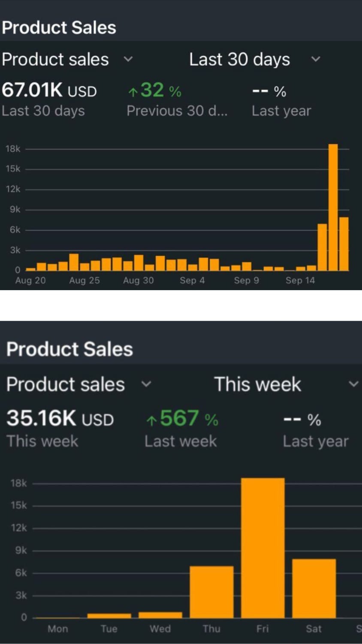Click the truncated Previous 30 d... label
The height and width of the screenshot is (644, 362).
177,111
